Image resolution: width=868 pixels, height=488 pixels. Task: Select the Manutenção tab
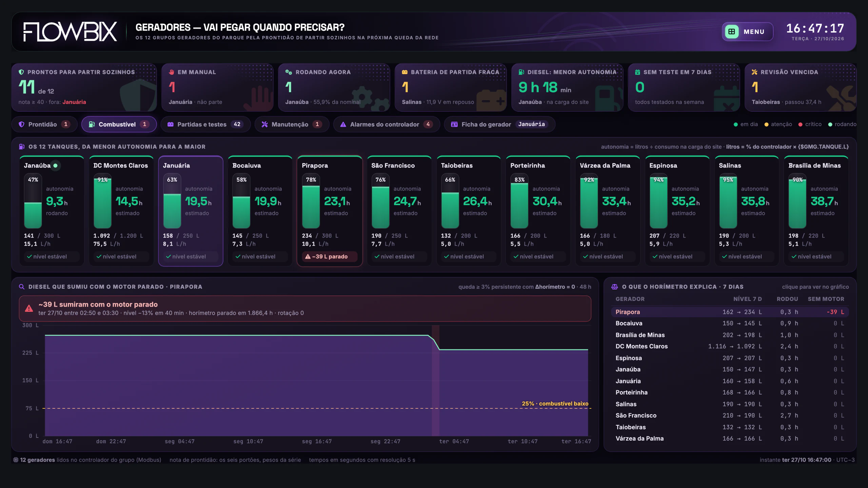pos(292,124)
